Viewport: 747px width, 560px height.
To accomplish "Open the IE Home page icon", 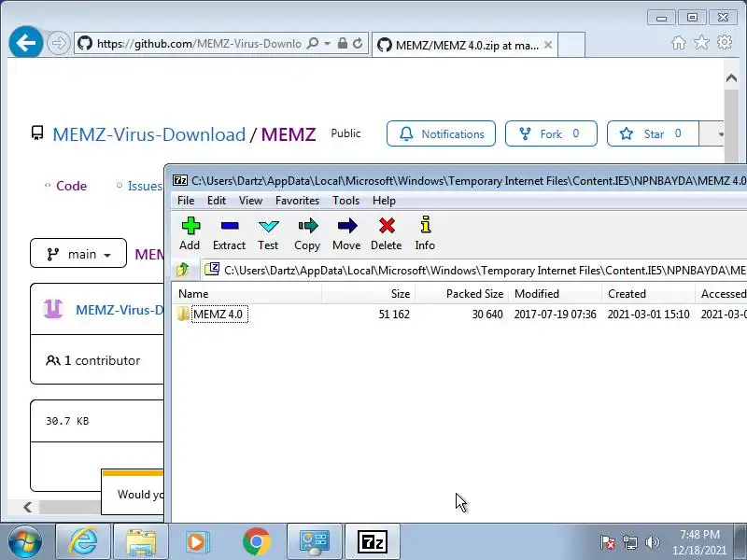I will point(679,43).
